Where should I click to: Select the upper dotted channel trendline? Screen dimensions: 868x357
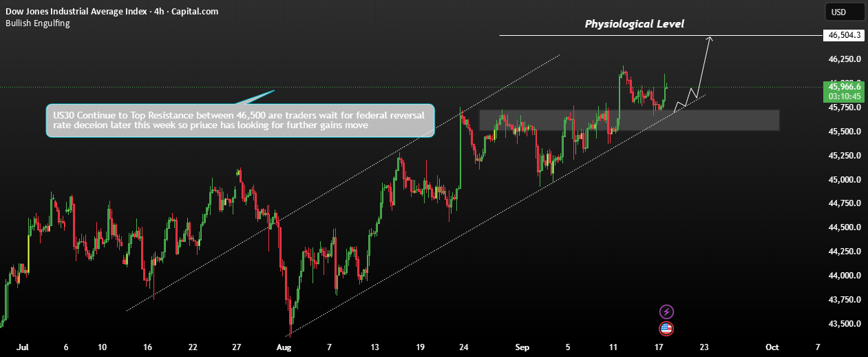343,183
